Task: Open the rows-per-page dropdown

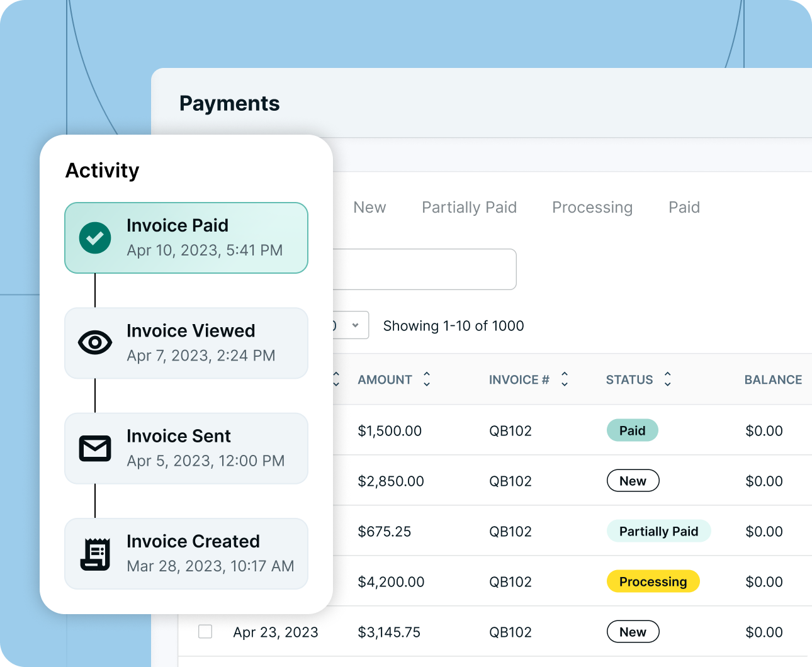Action: pos(351,325)
